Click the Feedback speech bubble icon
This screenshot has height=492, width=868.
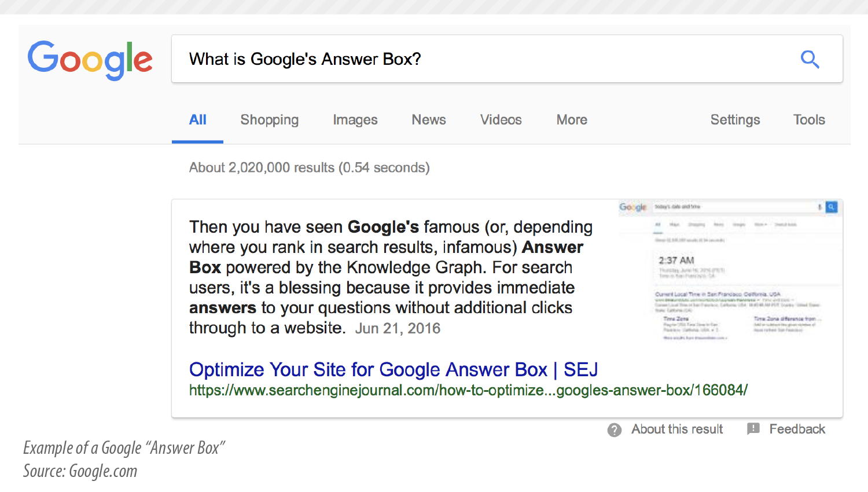(x=753, y=429)
